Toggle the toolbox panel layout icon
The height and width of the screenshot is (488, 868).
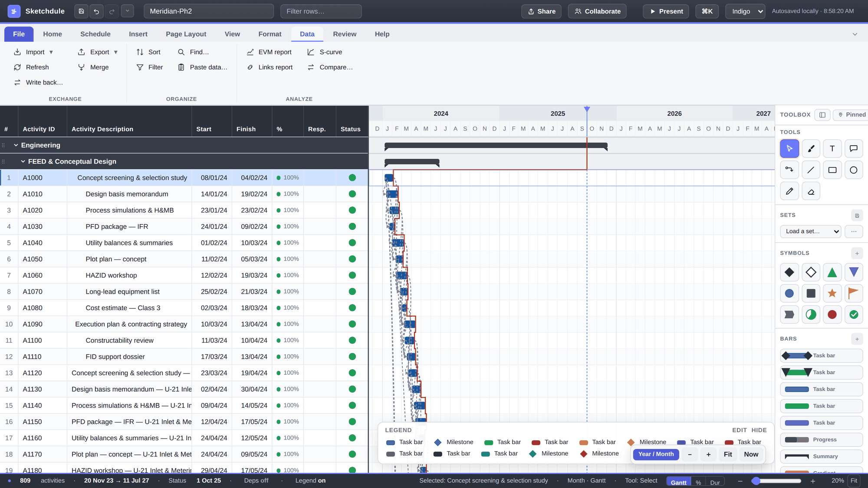click(x=822, y=115)
